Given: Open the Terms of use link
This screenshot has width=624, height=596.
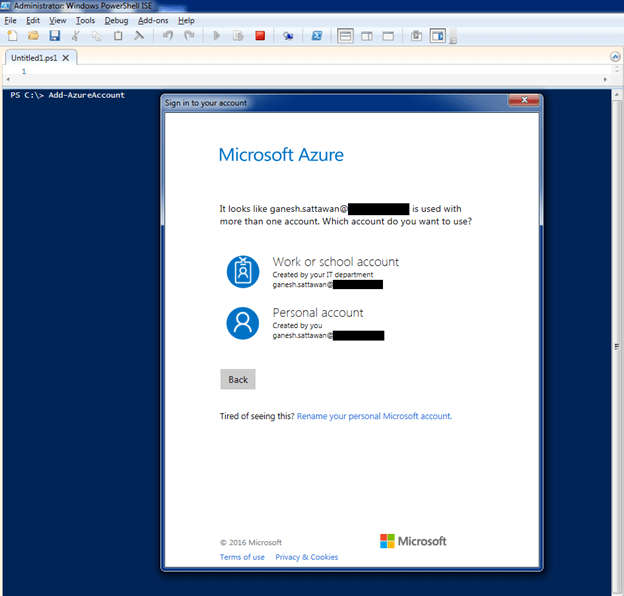Looking at the screenshot, I should pyautogui.click(x=242, y=557).
